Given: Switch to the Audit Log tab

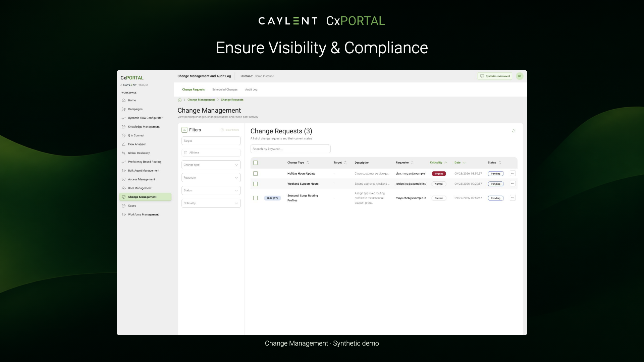Looking at the screenshot, I should [251, 89].
